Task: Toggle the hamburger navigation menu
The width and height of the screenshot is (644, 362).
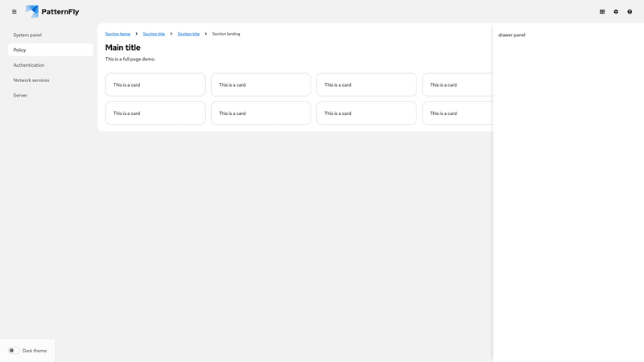Action: pos(14,12)
